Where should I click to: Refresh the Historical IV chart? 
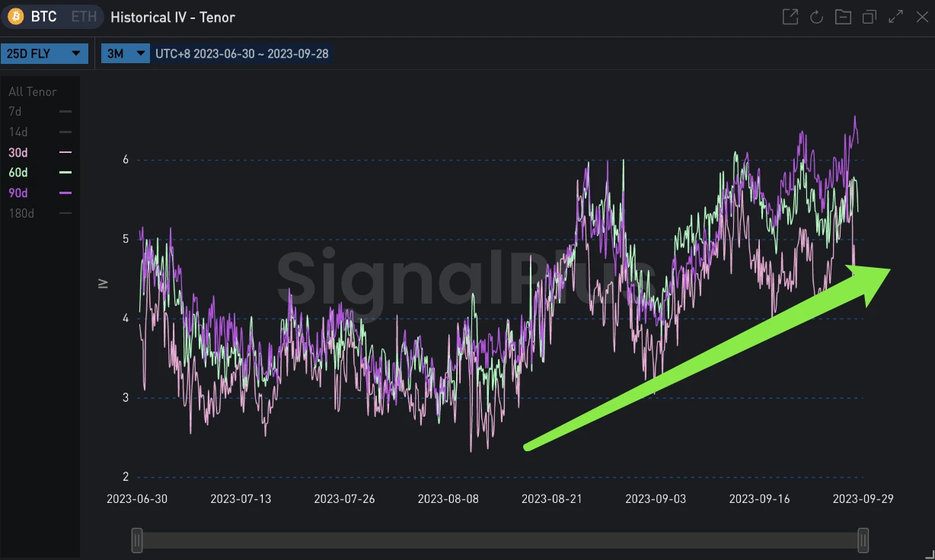point(816,17)
